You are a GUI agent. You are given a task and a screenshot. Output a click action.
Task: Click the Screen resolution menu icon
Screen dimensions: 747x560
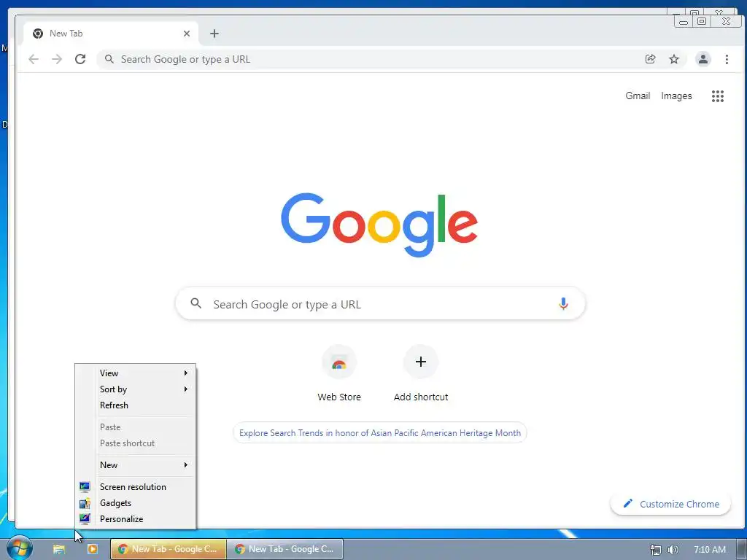point(85,486)
